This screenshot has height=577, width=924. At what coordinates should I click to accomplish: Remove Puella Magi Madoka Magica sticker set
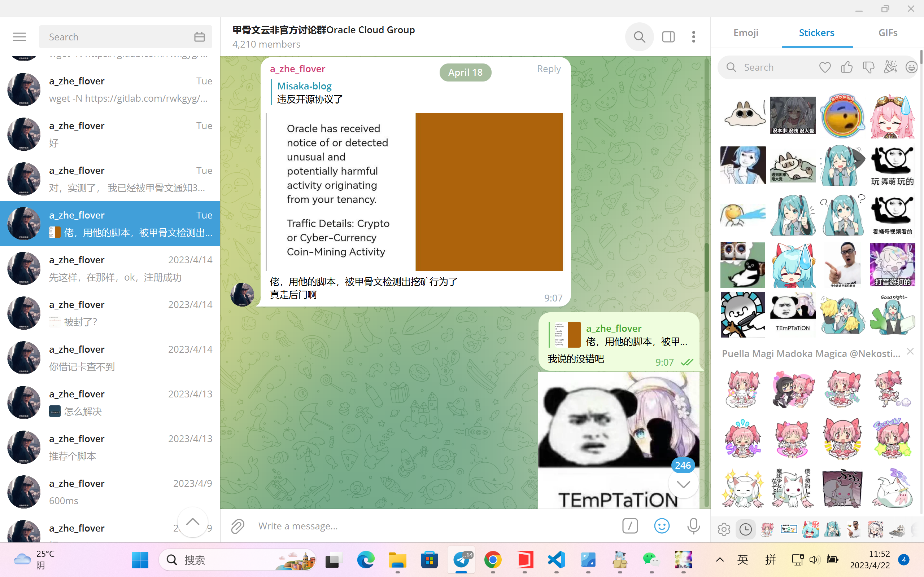coord(910,352)
